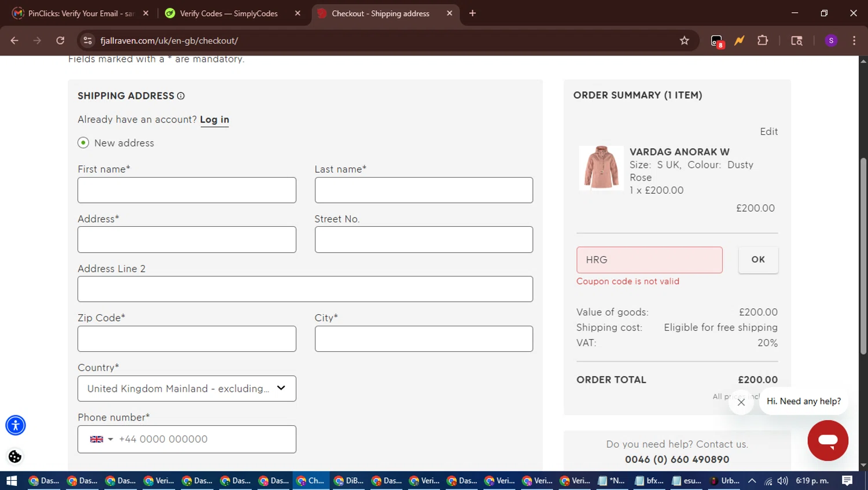Click the City field

(x=424, y=339)
